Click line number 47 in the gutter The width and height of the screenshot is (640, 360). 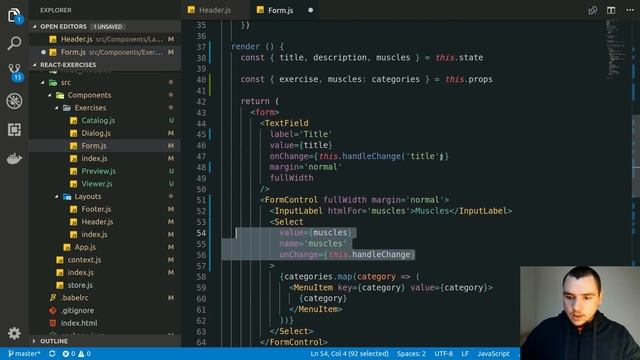(201, 156)
